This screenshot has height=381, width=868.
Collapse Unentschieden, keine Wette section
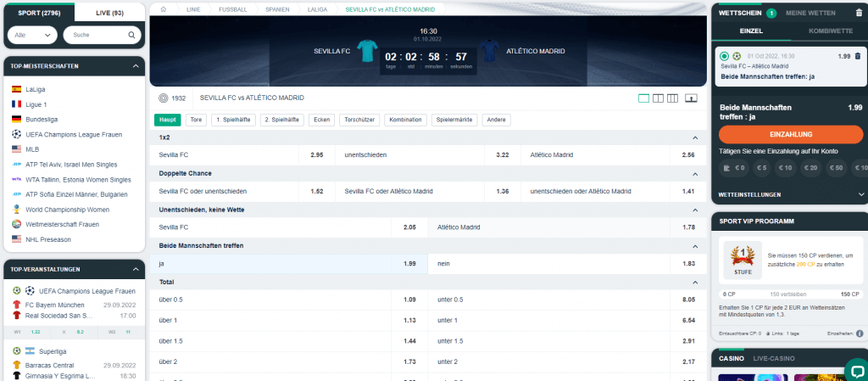coord(695,210)
